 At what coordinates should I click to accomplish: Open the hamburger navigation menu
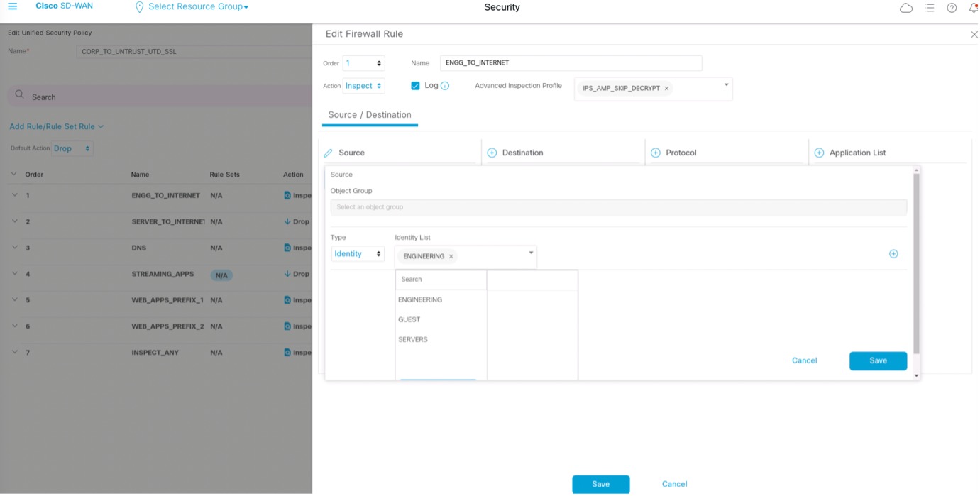tap(12, 7)
